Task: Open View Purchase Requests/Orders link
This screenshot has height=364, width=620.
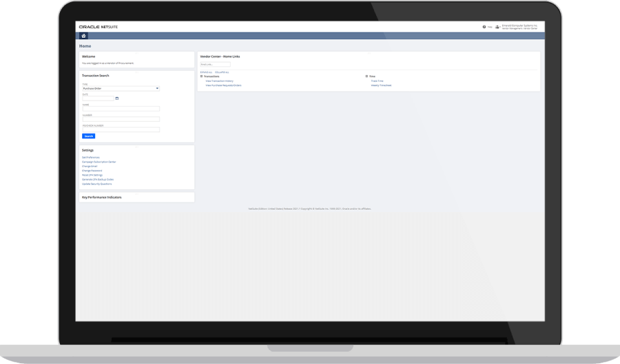Action: 223,85
